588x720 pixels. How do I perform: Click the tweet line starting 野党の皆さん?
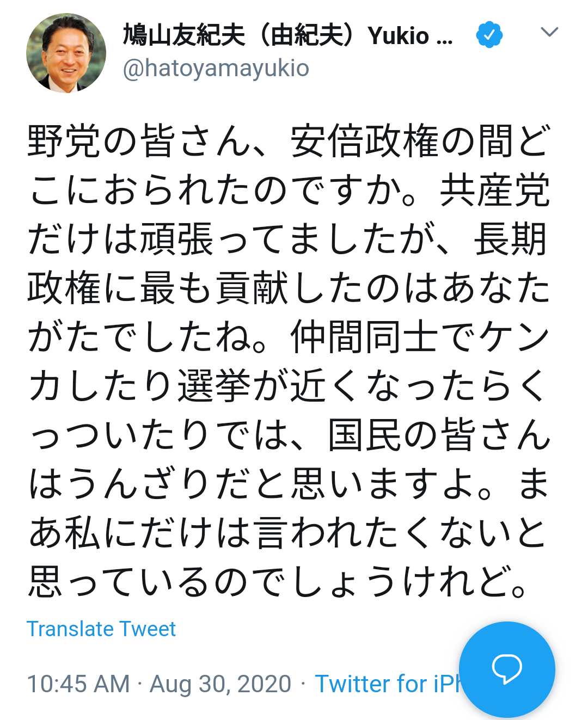coord(289,141)
